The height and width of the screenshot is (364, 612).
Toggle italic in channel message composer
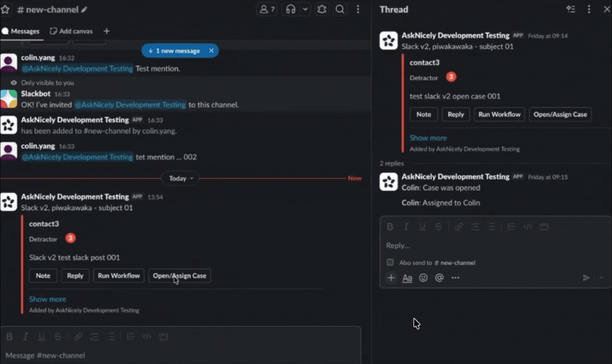[x=25, y=336]
